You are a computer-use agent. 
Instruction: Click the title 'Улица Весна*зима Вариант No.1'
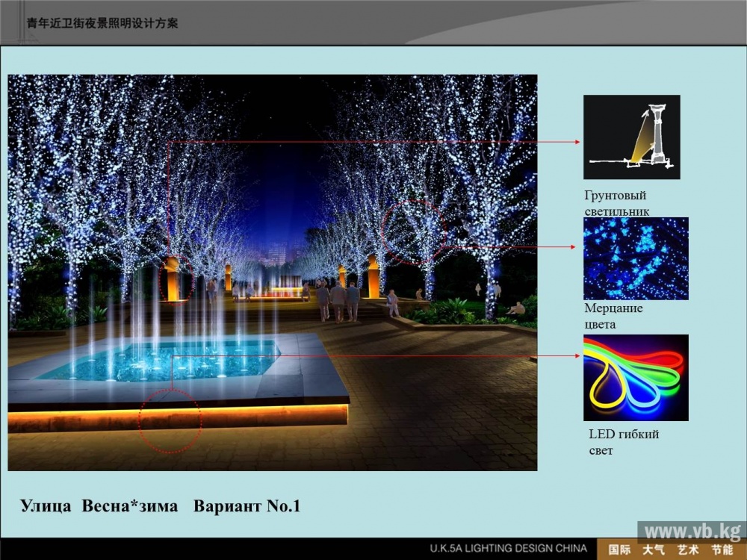[x=161, y=505]
